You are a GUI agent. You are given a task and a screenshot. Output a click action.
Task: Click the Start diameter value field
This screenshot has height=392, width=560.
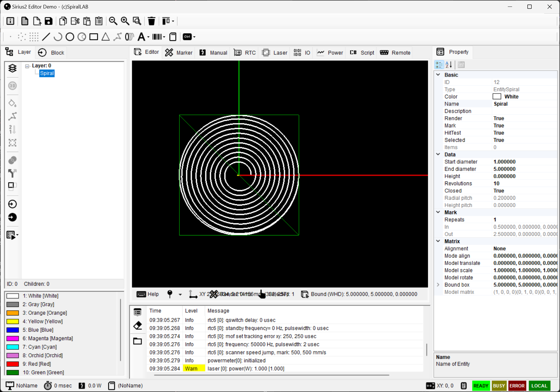pyautogui.click(x=525, y=162)
